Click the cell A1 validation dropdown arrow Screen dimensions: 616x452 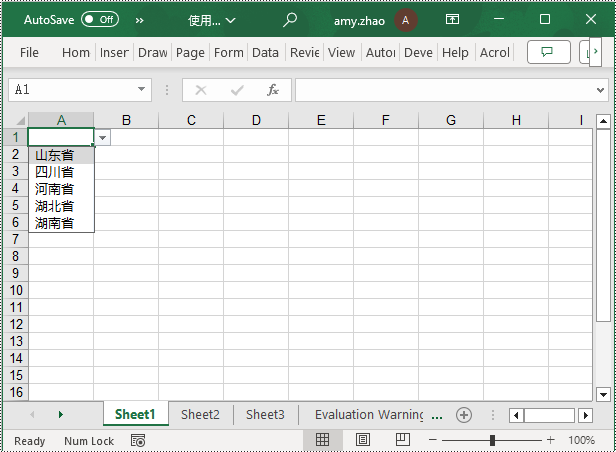(103, 137)
